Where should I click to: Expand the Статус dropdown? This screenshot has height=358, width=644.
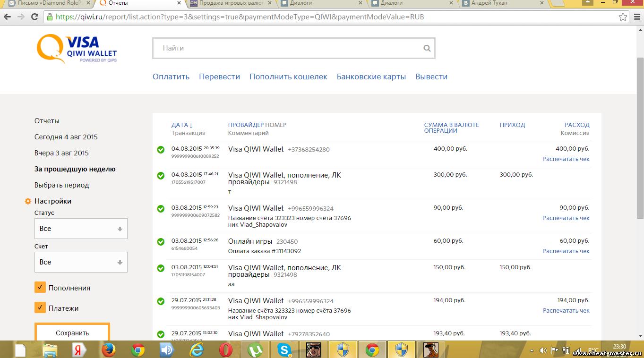tap(81, 229)
